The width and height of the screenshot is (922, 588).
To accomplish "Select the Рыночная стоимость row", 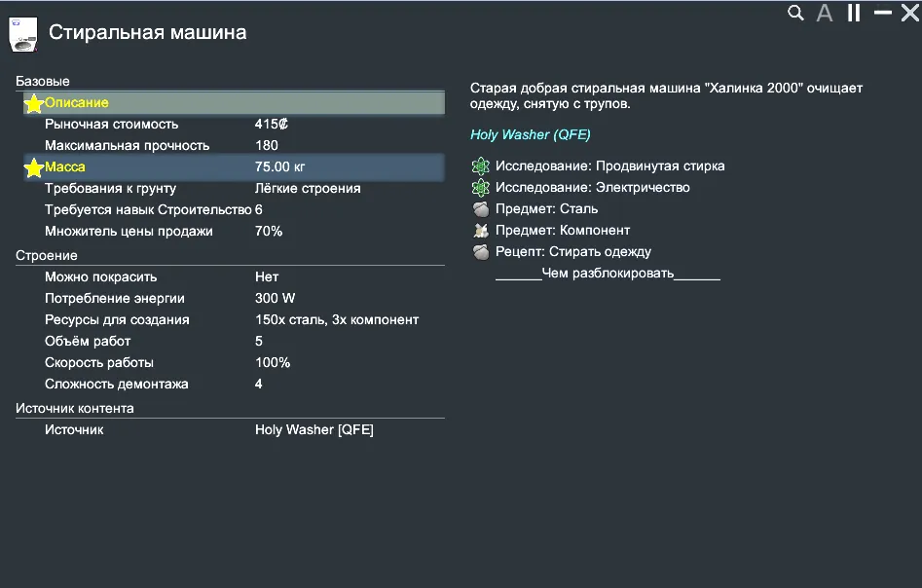I will tap(232, 125).
